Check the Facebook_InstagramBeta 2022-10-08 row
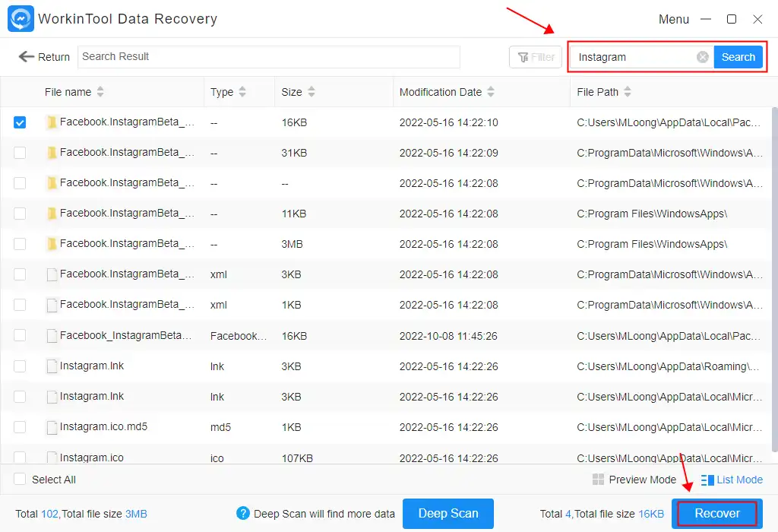 [x=20, y=335]
